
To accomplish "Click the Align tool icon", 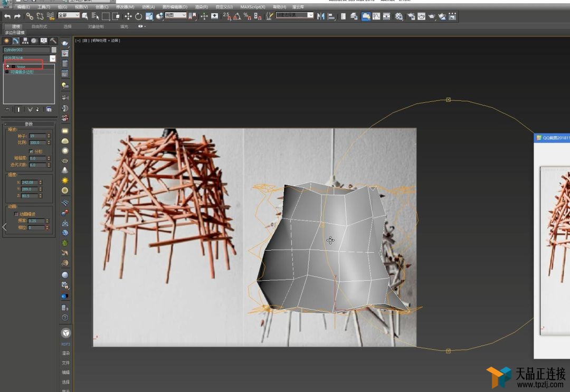I will [x=331, y=16].
